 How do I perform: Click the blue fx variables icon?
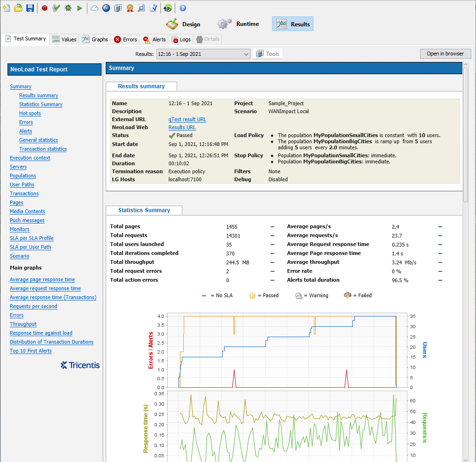106,8
